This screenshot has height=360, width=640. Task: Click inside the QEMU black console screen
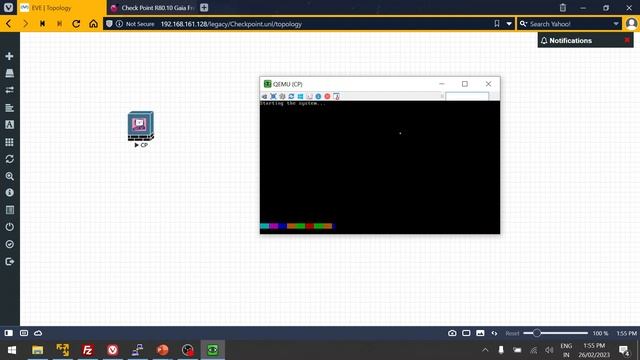[380, 167]
